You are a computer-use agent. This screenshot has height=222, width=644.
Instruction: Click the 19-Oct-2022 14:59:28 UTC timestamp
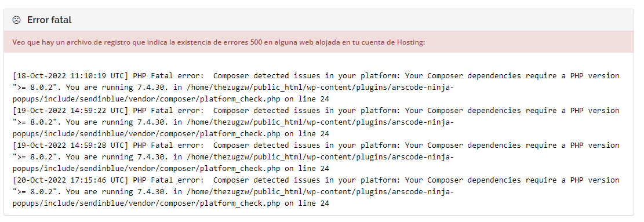coord(71,145)
